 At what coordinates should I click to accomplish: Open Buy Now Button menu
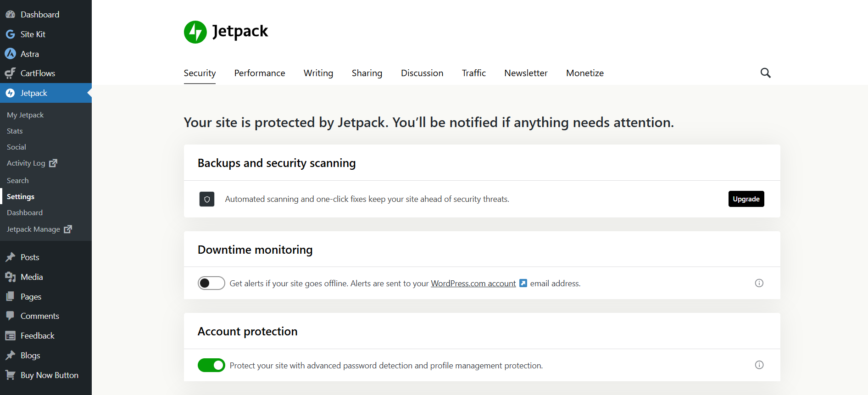coord(49,375)
